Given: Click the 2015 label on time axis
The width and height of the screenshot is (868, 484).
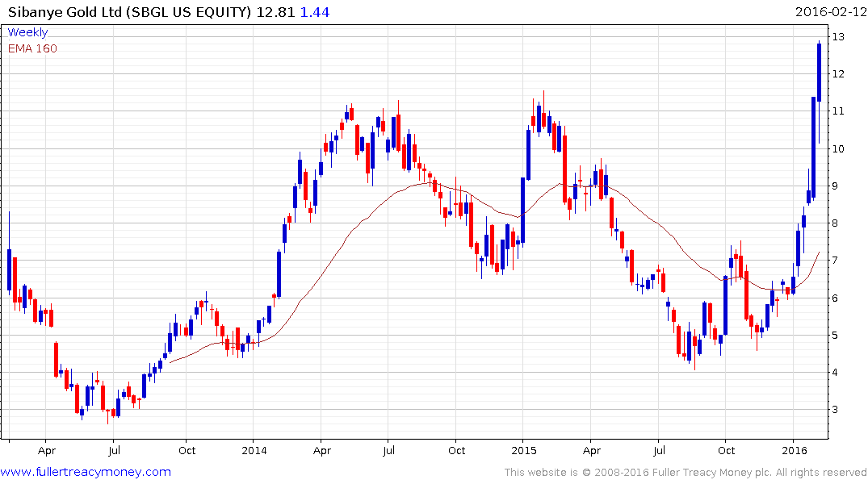Looking at the screenshot, I should pos(524,450).
